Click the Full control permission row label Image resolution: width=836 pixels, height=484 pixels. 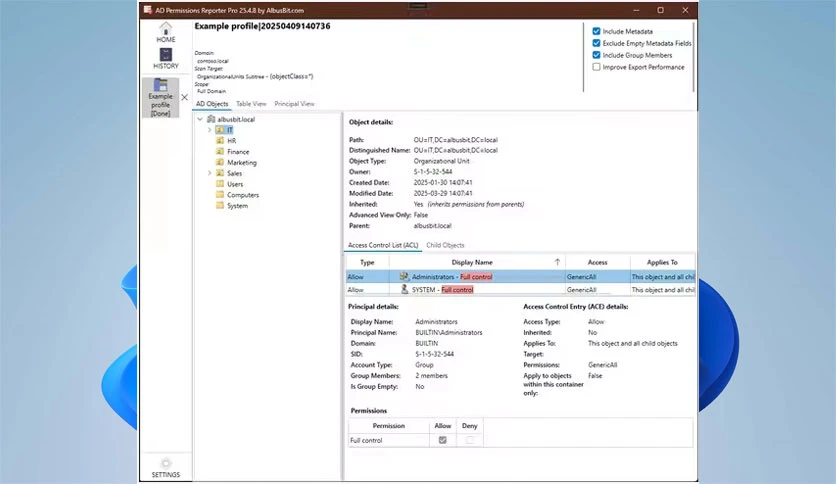click(x=366, y=440)
